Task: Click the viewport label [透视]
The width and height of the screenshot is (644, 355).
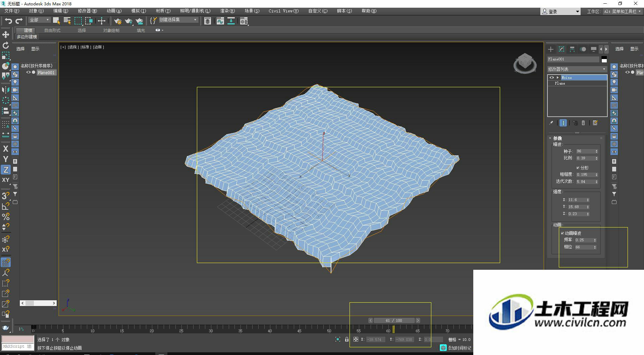Action: tap(73, 47)
